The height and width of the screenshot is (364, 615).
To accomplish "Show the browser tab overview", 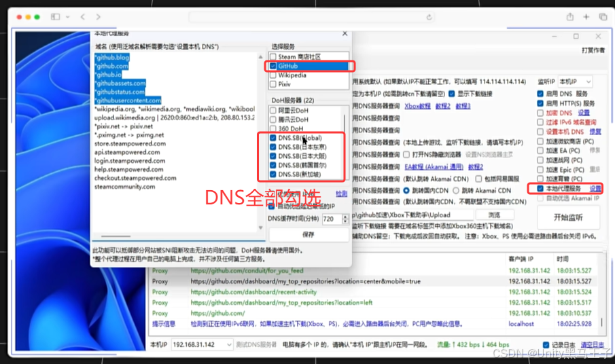I will (x=603, y=17).
